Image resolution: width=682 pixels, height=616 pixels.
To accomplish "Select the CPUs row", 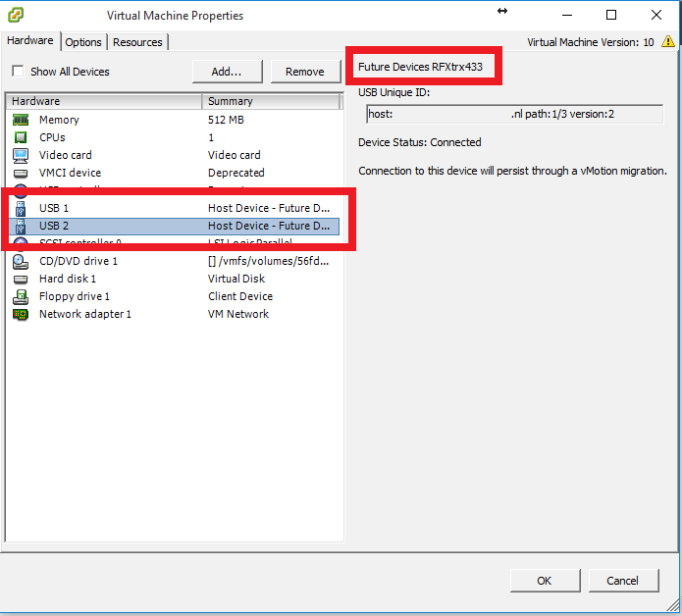I will click(174, 137).
